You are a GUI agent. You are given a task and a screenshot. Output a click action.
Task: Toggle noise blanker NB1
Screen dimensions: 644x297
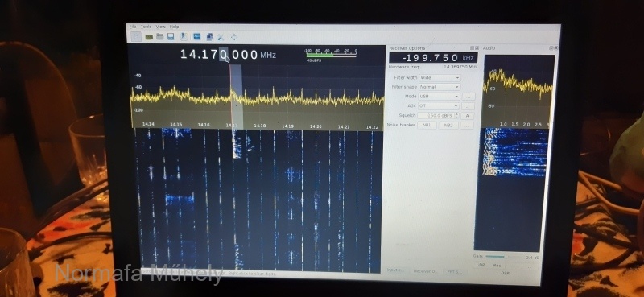coord(427,126)
